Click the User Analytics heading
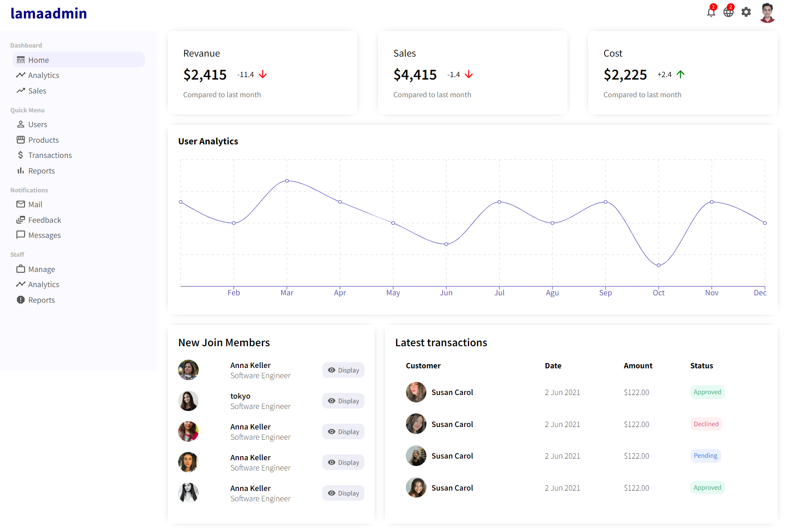 click(208, 141)
